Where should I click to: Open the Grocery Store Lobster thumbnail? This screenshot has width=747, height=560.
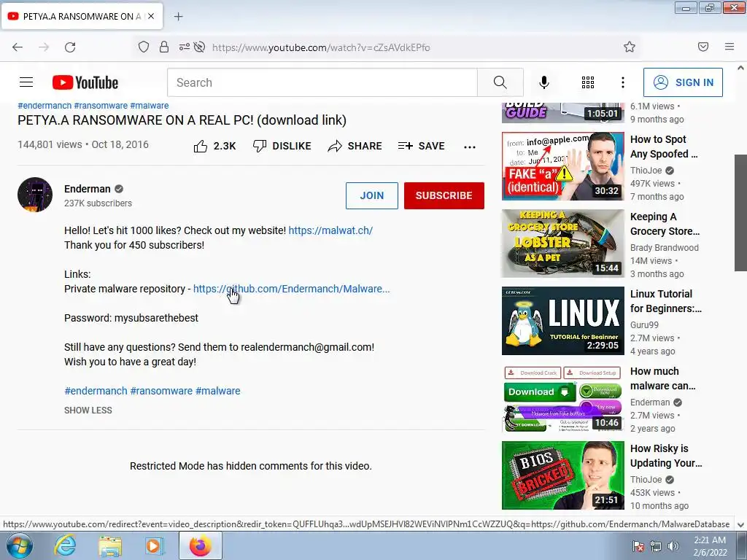[x=562, y=244]
